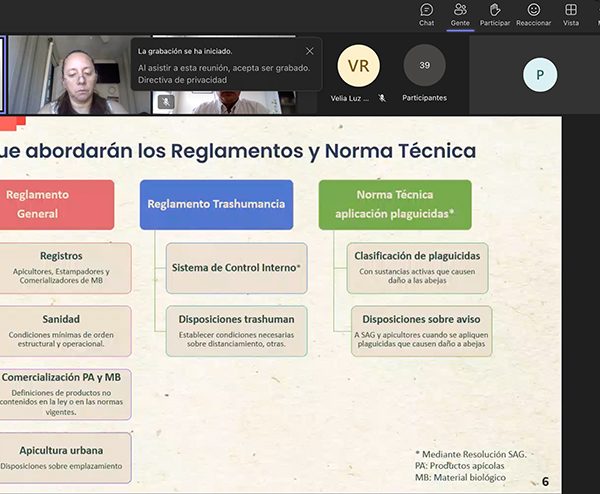Image resolution: width=600 pixels, height=494 pixels.
Task: Select the VR participant avatar
Action: (x=358, y=66)
